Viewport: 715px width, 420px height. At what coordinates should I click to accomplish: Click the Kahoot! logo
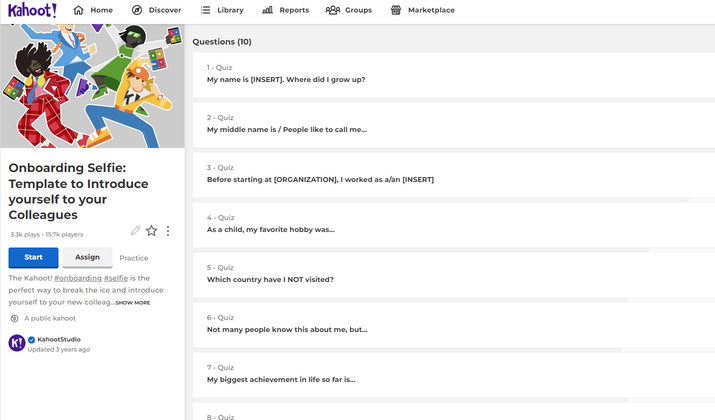[32, 10]
